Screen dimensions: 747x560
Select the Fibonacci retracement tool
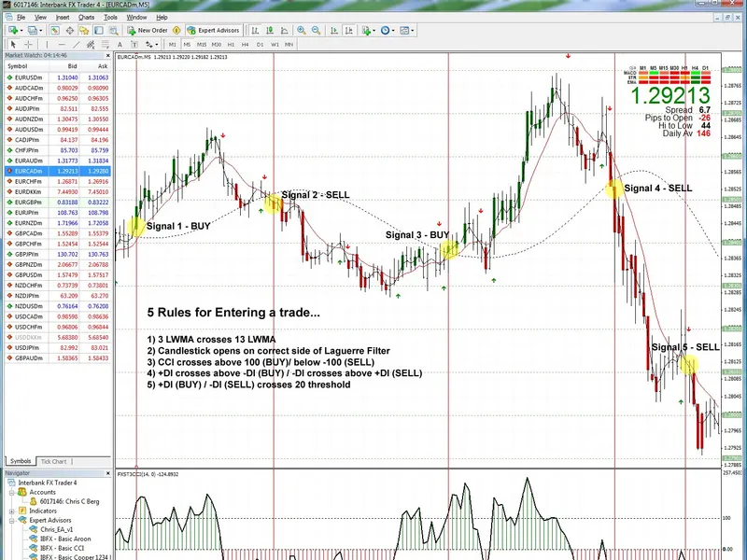coord(106,44)
